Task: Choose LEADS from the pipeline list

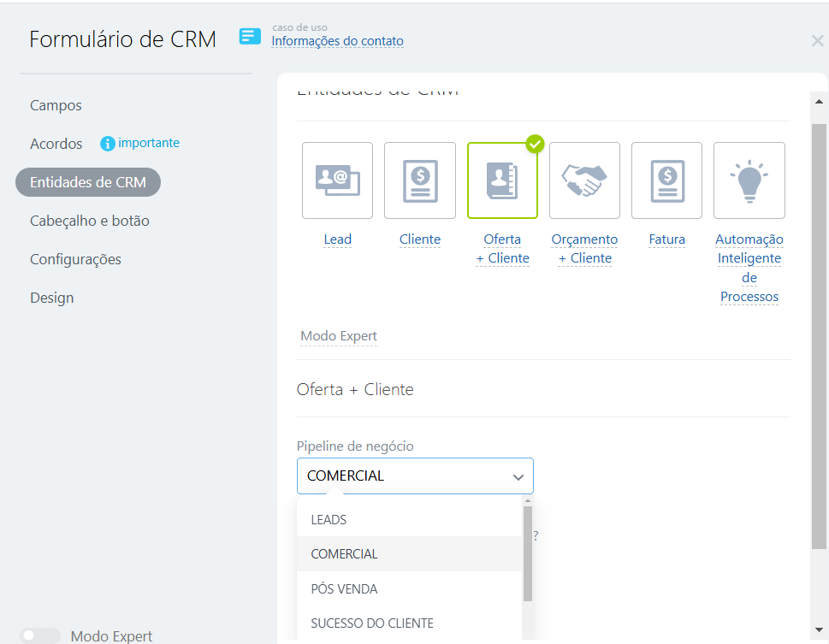Action: click(x=329, y=519)
